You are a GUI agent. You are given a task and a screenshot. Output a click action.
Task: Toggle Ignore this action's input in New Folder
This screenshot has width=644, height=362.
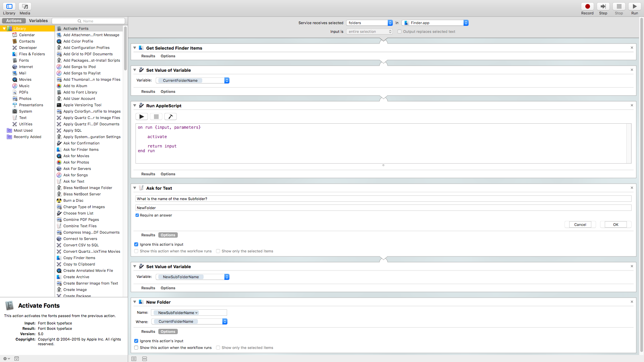(136, 341)
